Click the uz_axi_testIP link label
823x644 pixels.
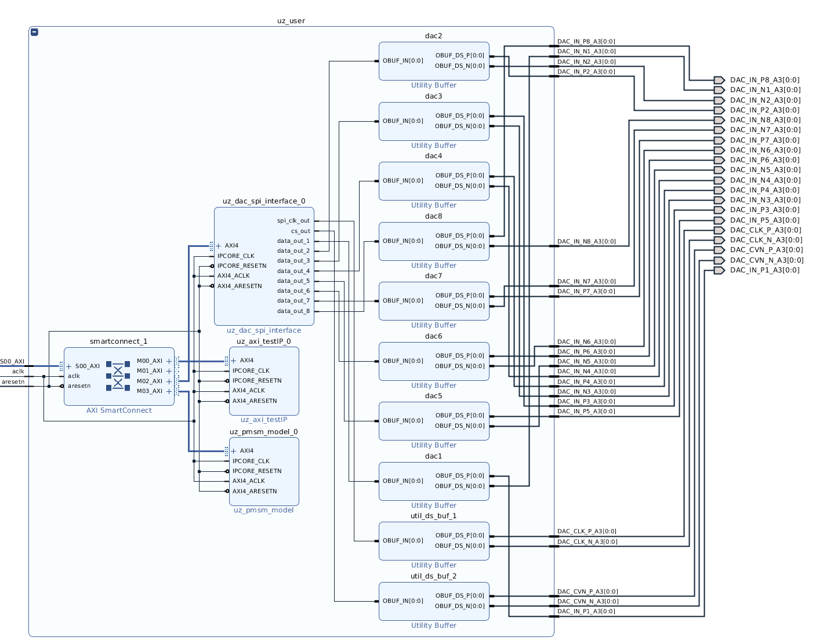[x=264, y=420]
